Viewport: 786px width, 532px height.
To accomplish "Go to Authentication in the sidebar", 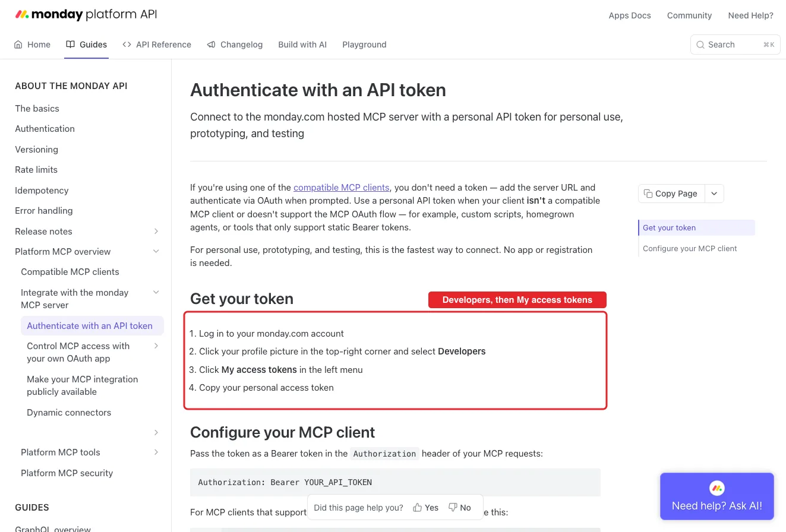I will click(x=45, y=128).
